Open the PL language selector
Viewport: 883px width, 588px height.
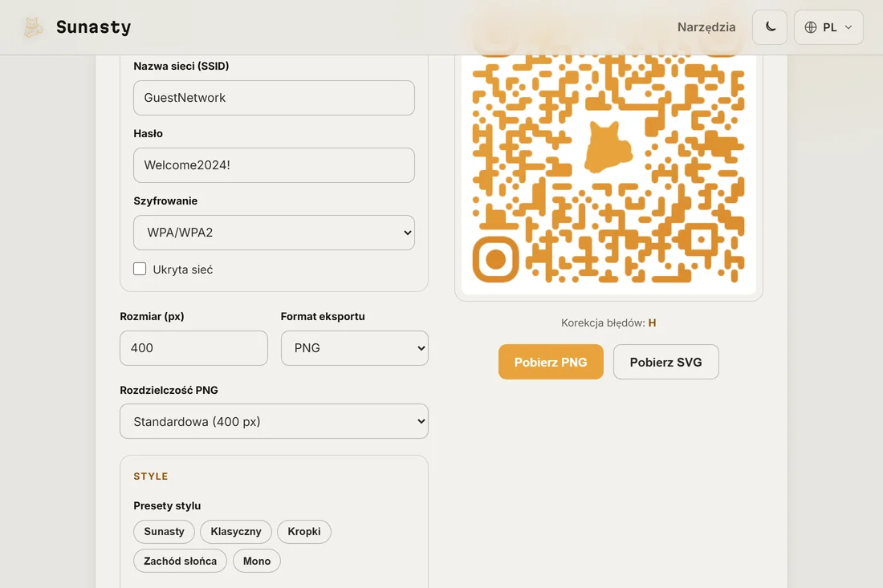(828, 27)
